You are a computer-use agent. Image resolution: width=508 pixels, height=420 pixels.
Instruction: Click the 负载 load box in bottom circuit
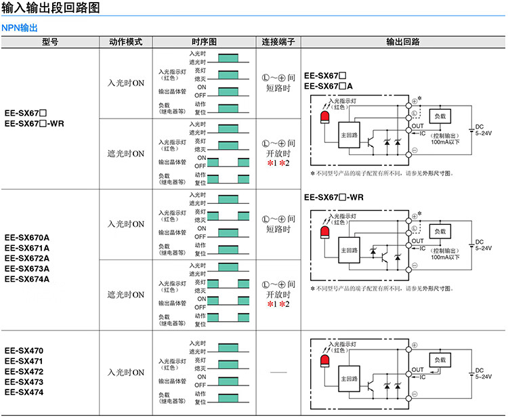tap(440, 360)
